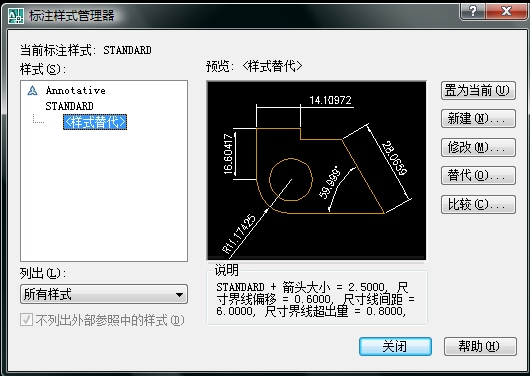Open the 新建 (New) dimension style dialog
The height and width of the screenshot is (376, 530).
478,119
